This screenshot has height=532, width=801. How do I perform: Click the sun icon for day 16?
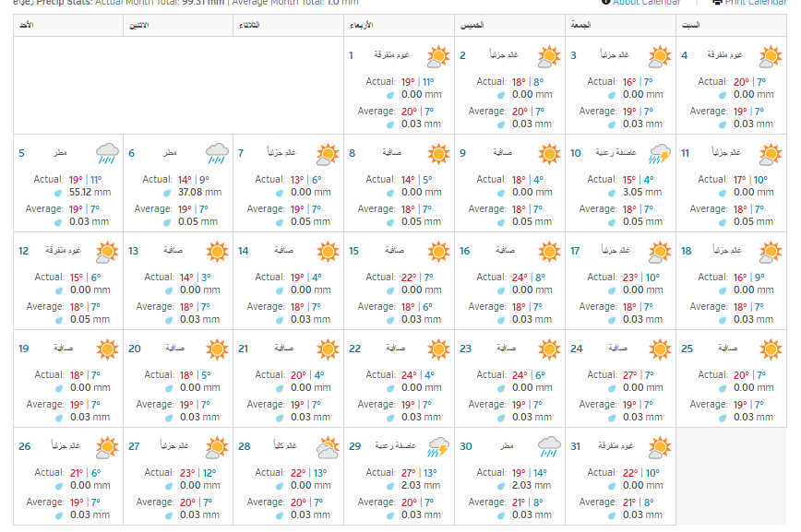pos(549,252)
